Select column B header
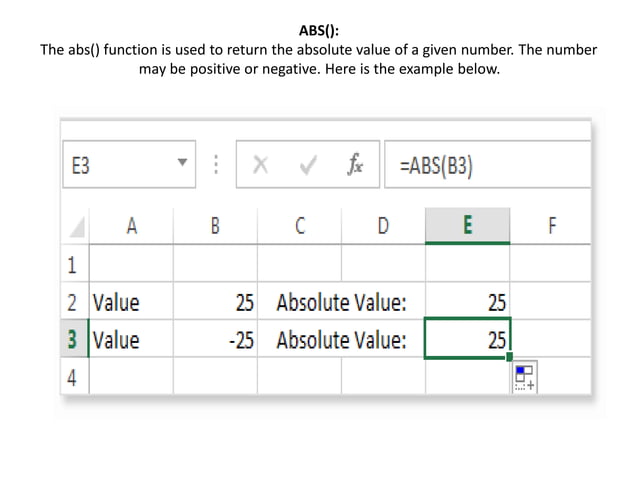The height and width of the screenshot is (478, 638). 215,226
